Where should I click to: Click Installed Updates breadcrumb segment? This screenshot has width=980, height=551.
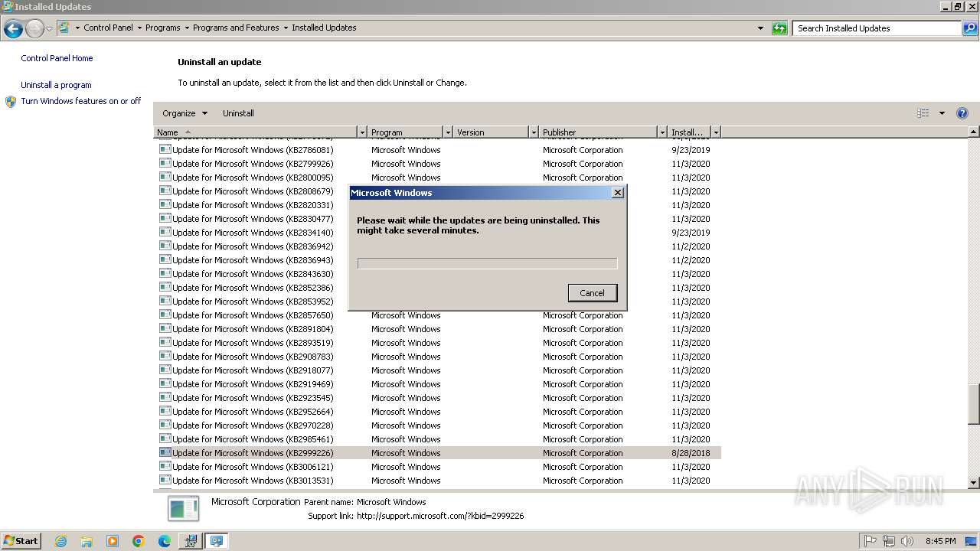pos(324,28)
